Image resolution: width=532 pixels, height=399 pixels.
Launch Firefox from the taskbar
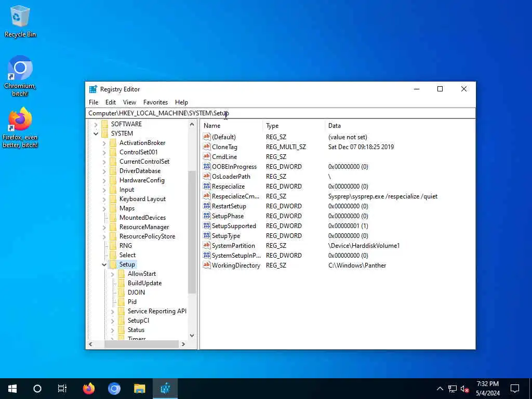[89, 389]
